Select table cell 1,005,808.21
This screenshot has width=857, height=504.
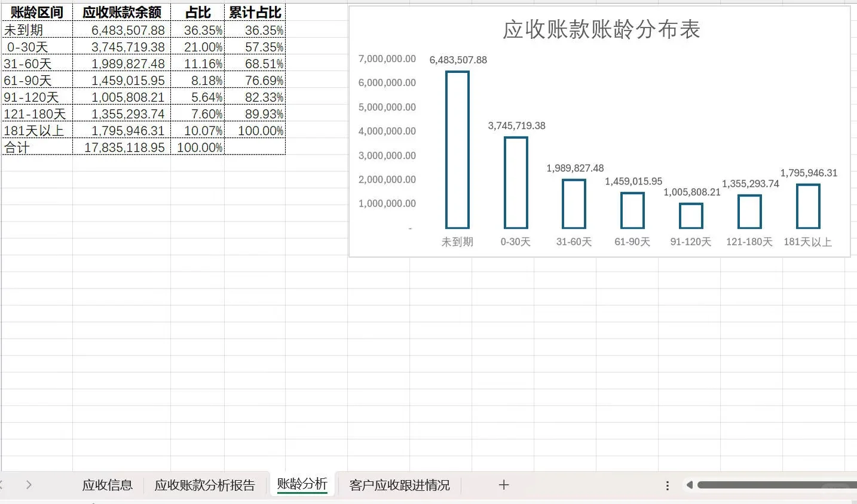pos(122,97)
